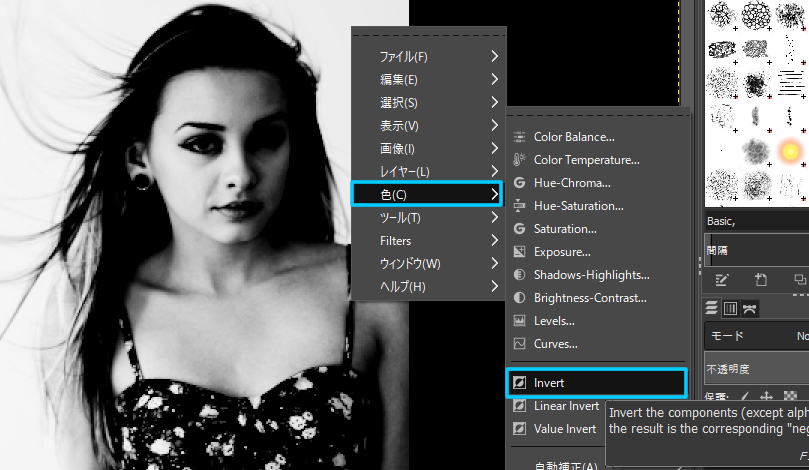Create a new brush with the page icon
This screenshot has width=809, height=470.
[761, 280]
